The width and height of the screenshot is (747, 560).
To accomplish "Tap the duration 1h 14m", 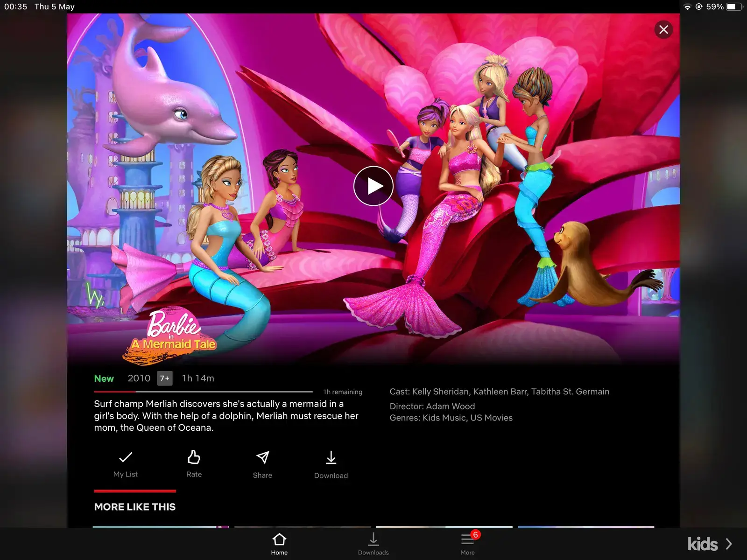I will 198,378.
